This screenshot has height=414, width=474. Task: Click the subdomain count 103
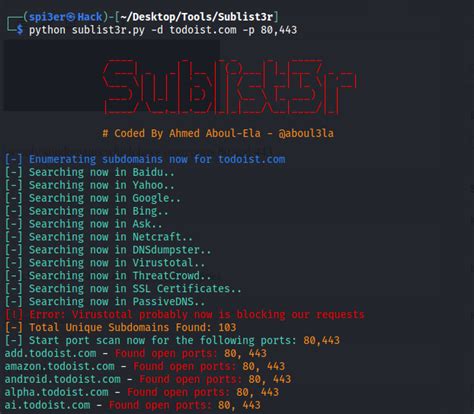[x=227, y=327]
